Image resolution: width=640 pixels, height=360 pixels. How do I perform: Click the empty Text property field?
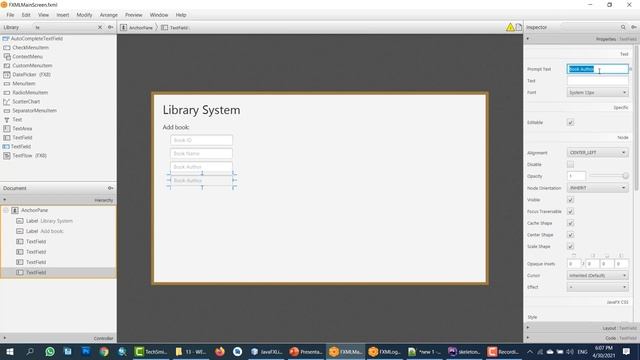click(598, 81)
